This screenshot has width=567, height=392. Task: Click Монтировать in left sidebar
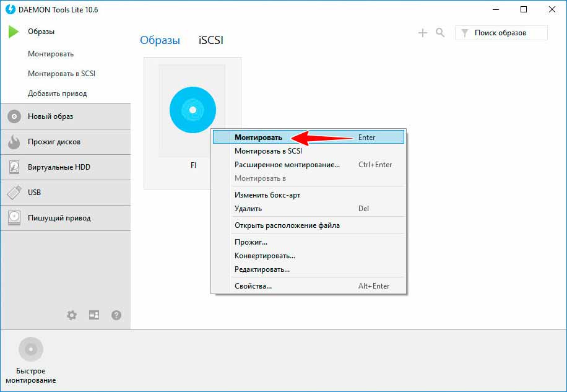[51, 54]
